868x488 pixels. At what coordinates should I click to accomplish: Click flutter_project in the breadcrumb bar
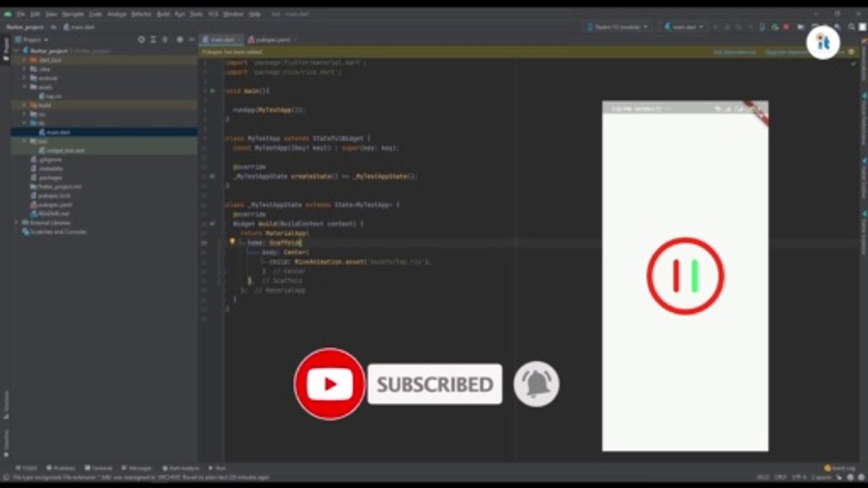pos(25,27)
